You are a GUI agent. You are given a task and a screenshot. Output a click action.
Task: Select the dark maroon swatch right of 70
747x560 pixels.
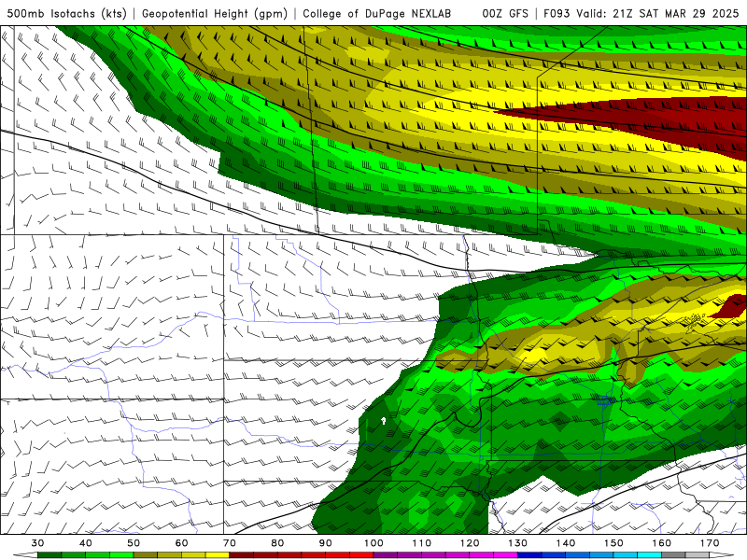(242, 555)
